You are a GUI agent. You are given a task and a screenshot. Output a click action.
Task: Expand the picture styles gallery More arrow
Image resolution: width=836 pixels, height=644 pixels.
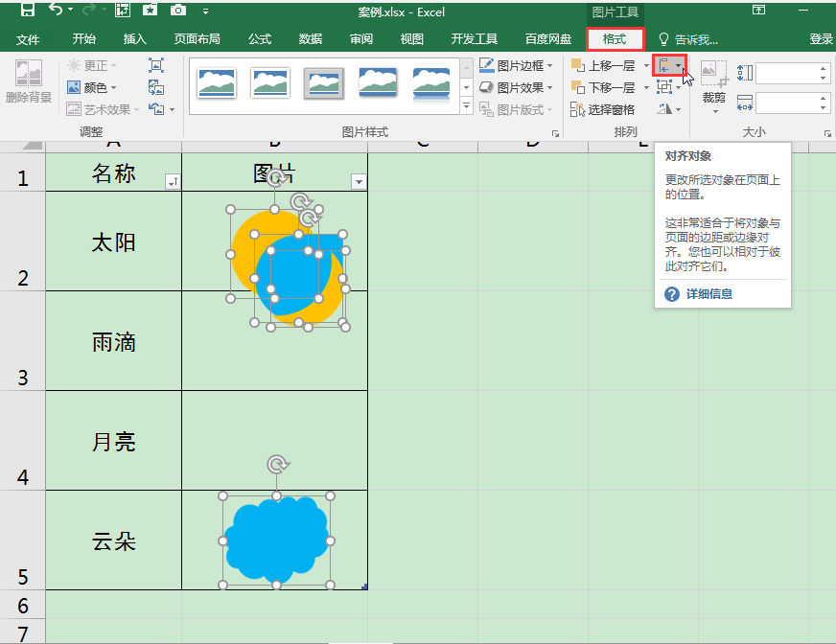[x=466, y=105]
